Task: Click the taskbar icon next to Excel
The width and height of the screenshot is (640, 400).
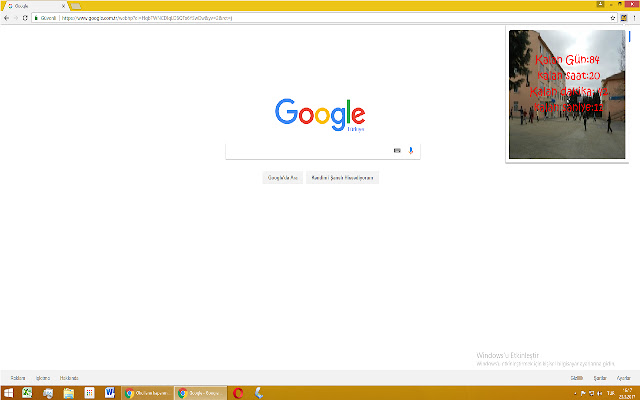Action: pos(48,393)
